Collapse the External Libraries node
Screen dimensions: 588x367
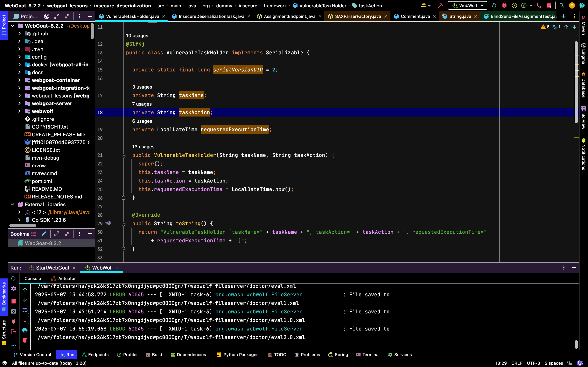[x=13, y=204]
